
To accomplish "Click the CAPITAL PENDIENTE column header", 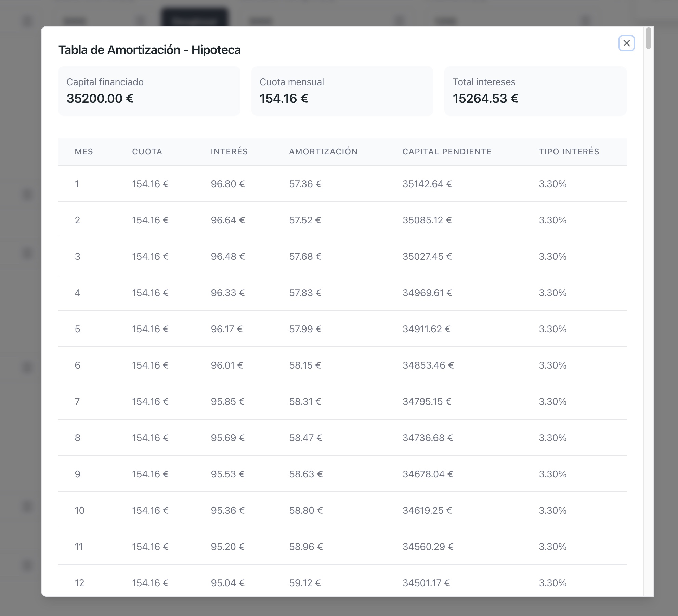I will pos(447,152).
